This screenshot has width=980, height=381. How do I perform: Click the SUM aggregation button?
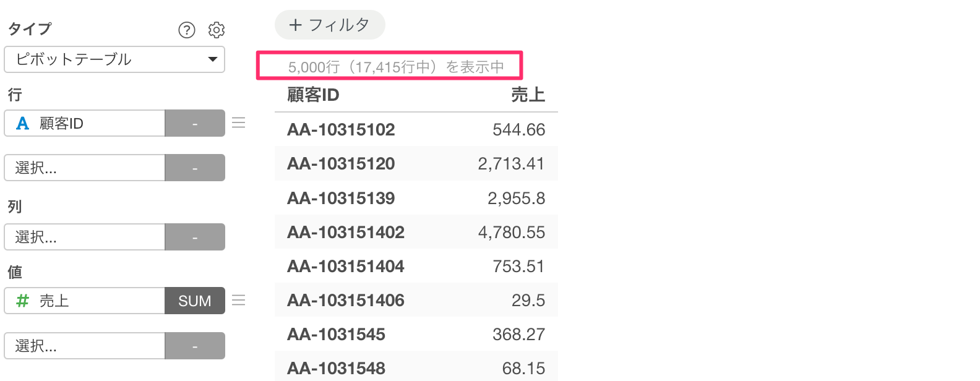(x=195, y=301)
